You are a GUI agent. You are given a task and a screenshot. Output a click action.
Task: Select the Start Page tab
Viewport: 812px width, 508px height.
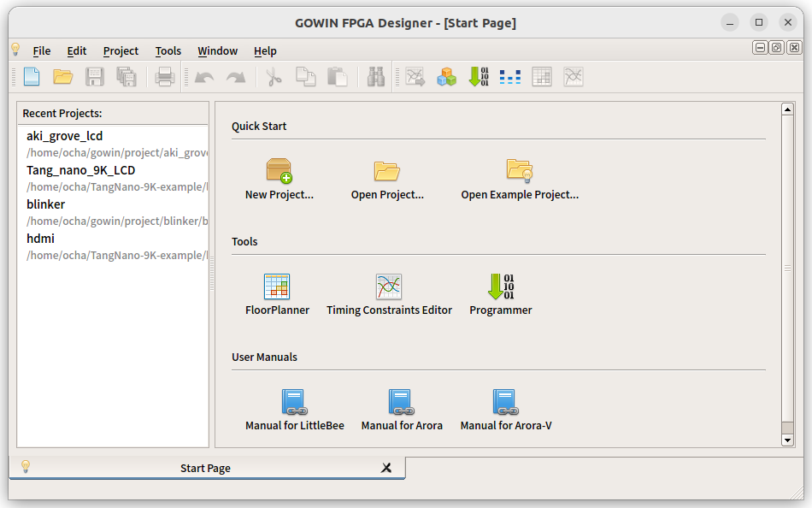click(x=205, y=468)
